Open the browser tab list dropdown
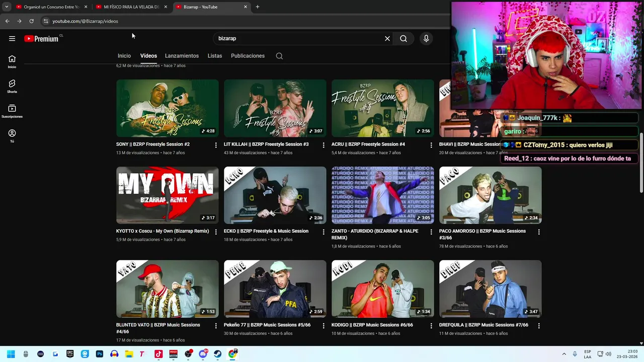This screenshot has height=362, width=644. [x=7, y=7]
